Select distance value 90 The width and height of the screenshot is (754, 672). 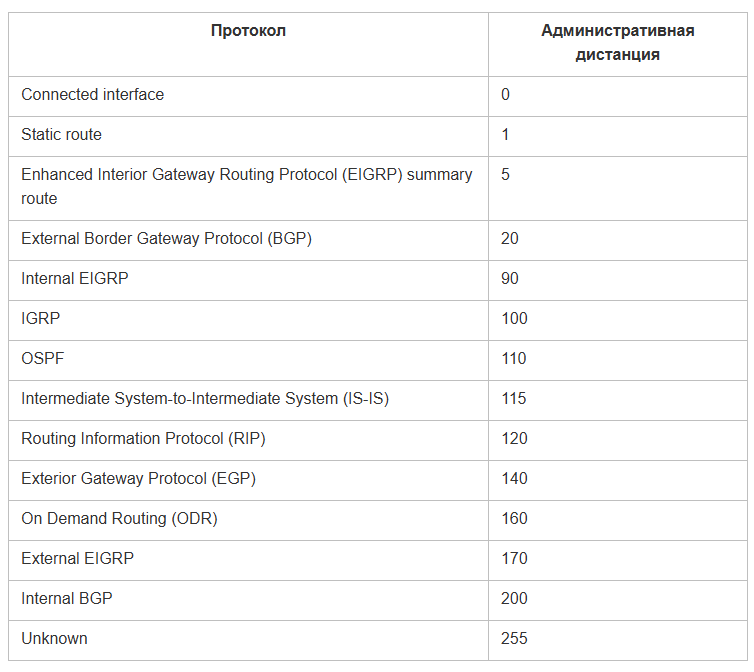(510, 279)
